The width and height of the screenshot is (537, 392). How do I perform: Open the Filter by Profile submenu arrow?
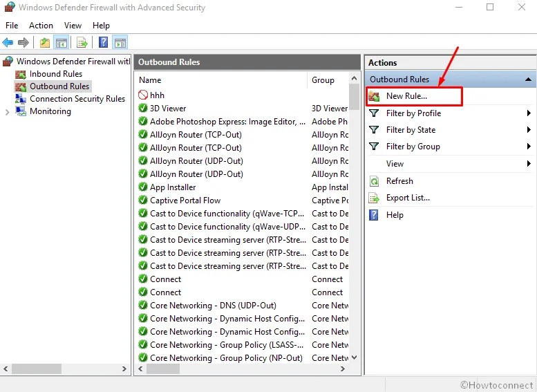[529, 113]
